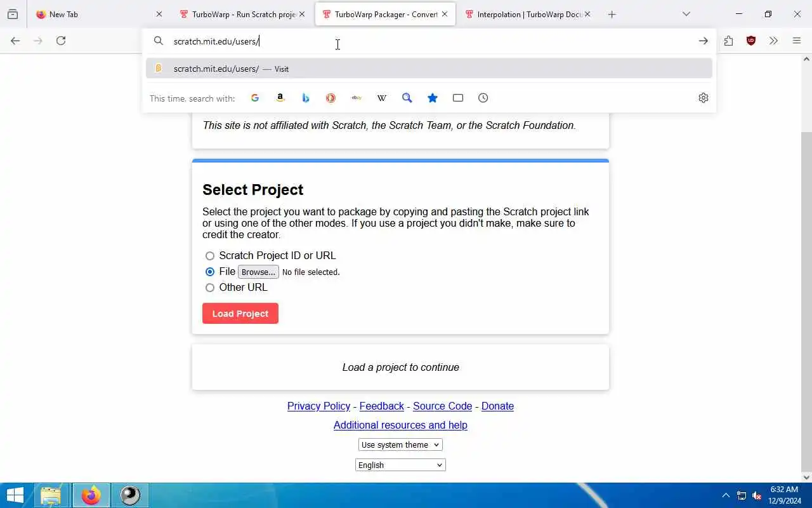Screen dimensions: 812x508
Task: Switch to TurboWarp Run Scratch projects tab
Action: coord(235,14)
